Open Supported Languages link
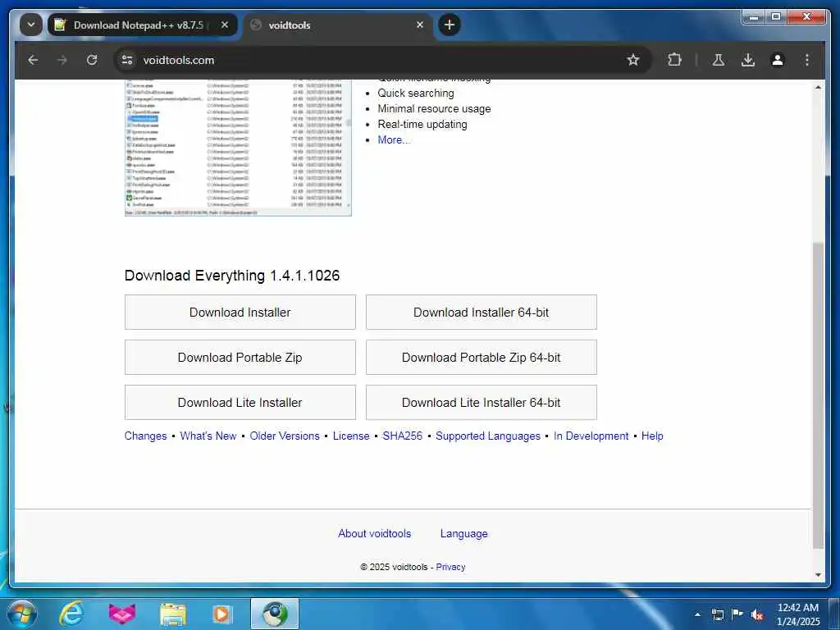 click(x=488, y=436)
